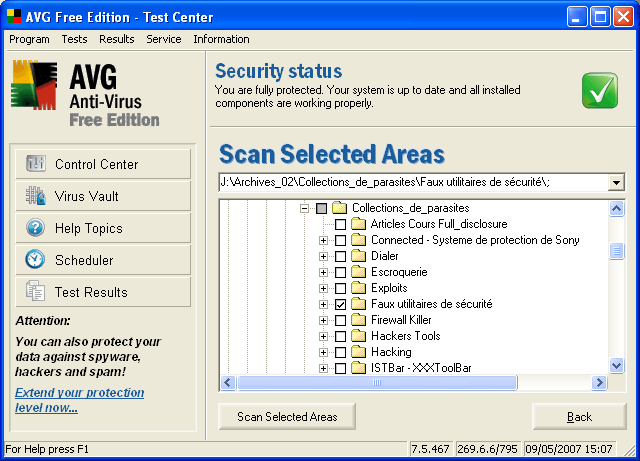The height and width of the screenshot is (461, 640).
Task: Click the tree's scroll down arrow
Action: 616,365
